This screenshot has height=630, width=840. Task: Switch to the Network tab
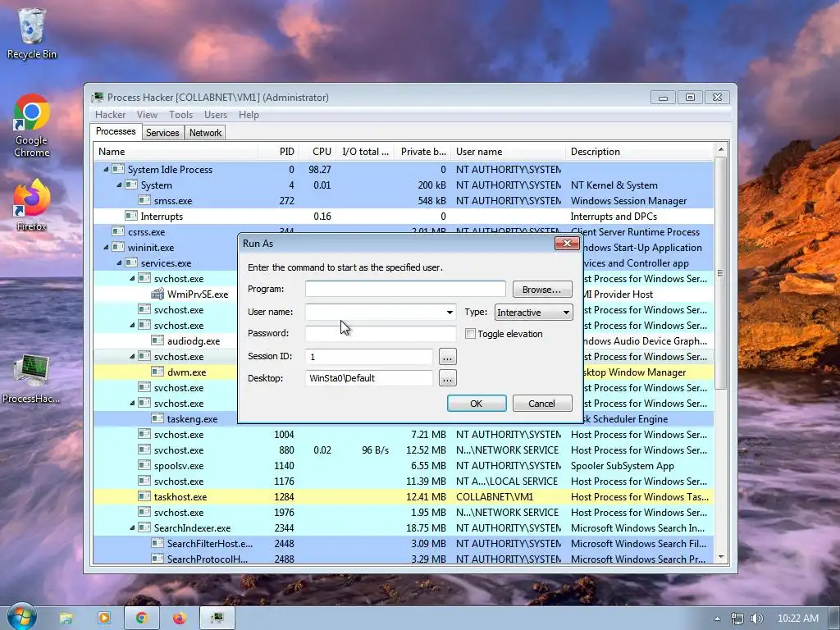(205, 133)
